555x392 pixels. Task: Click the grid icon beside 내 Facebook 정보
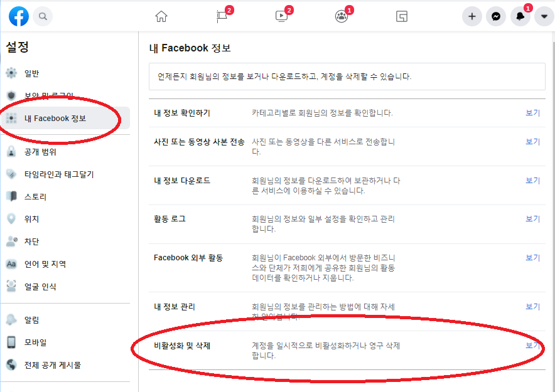[x=11, y=118]
